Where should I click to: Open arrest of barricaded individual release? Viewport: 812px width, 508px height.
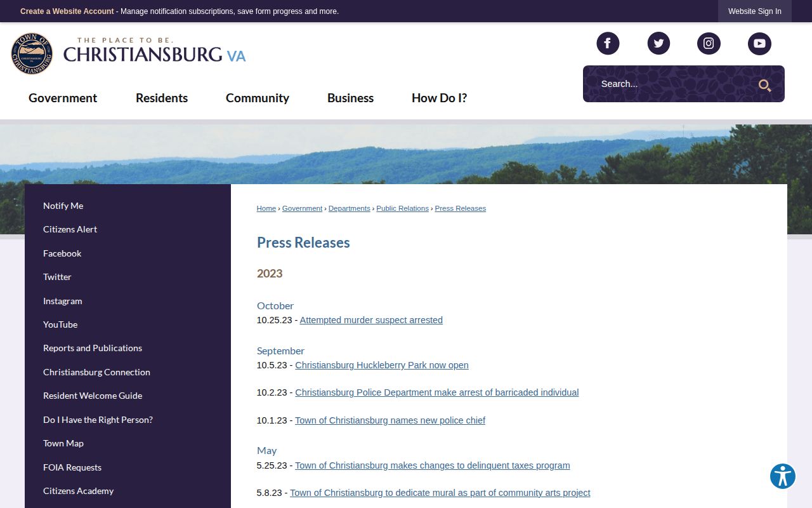click(x=437, y=392)
